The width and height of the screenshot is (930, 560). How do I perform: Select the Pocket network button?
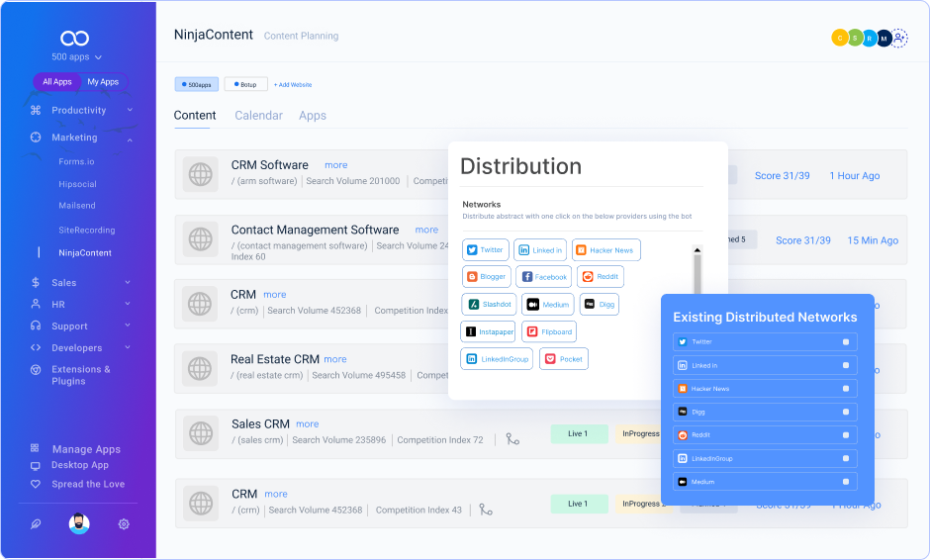click(x=564, y=359)
